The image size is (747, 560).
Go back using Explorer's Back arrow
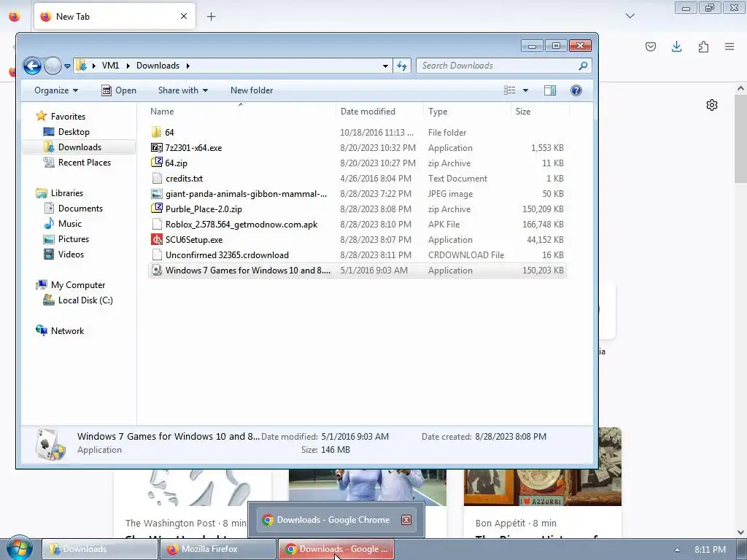tap(32, 66)
